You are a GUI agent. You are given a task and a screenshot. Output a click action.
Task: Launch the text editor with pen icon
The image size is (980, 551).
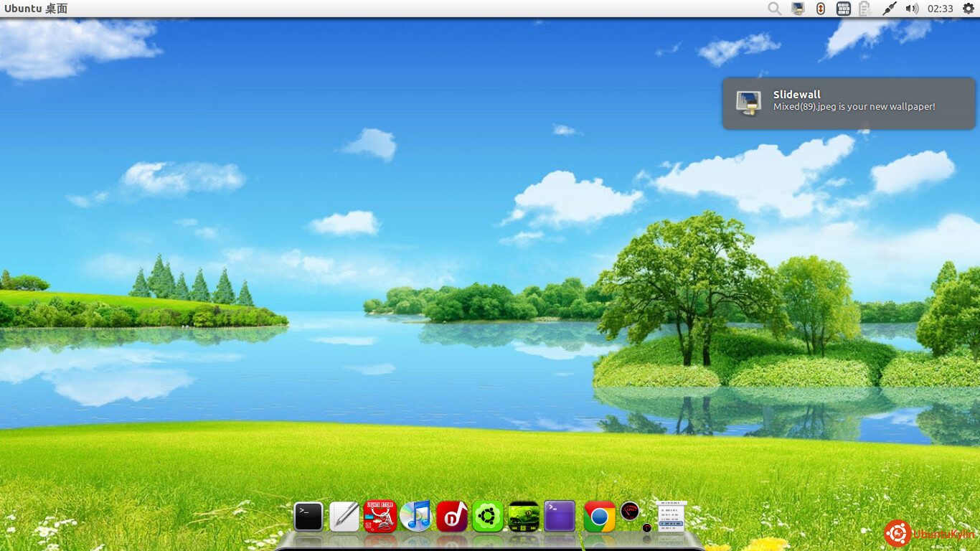pos(344,517)
